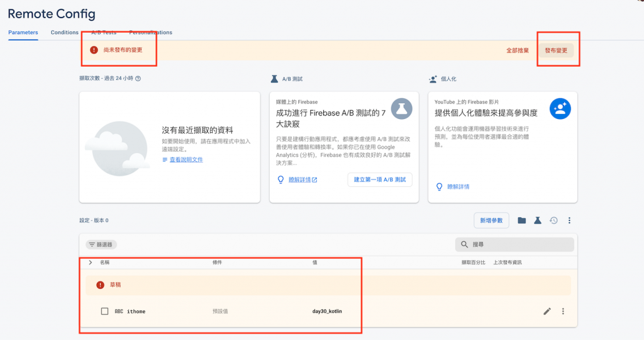644x340 pixels.
Task: Click the 預設值 condition cell
Action: pos(220,311)
